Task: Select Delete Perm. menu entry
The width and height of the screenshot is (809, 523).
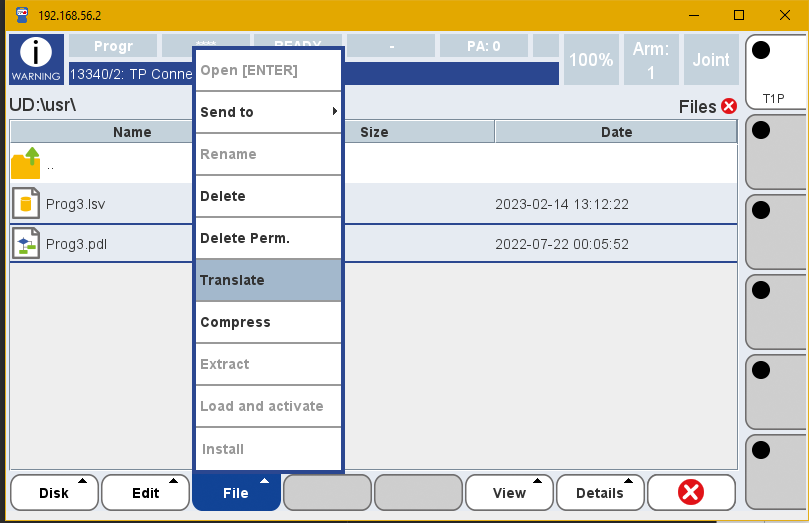Action: click(268, 238)
